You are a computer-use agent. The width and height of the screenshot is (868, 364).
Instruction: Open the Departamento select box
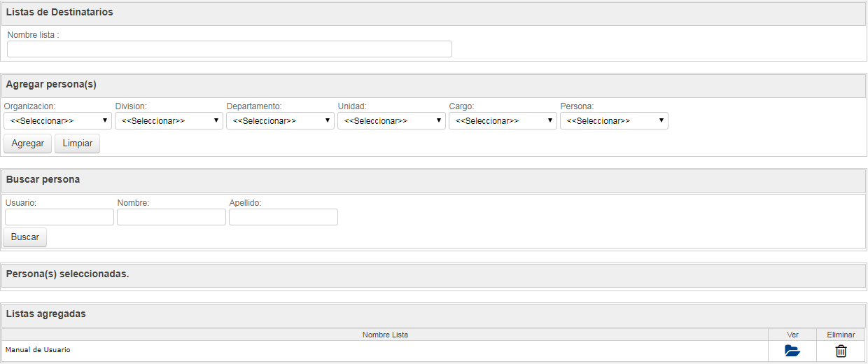[x=280, y=120]
